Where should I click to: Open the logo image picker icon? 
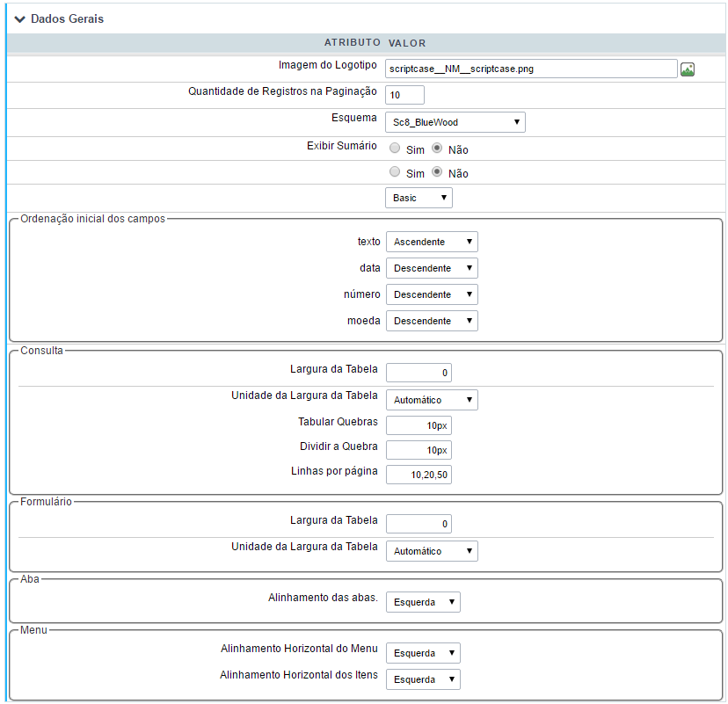coord(688,69)
